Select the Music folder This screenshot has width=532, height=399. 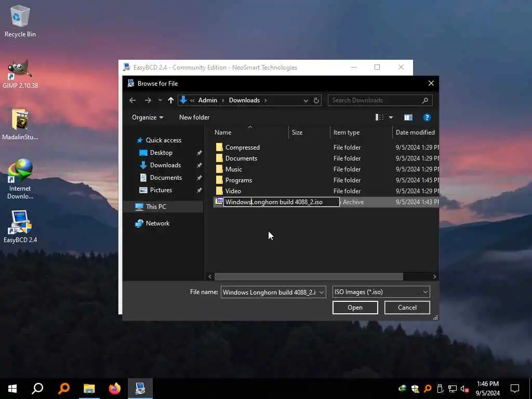233,169
